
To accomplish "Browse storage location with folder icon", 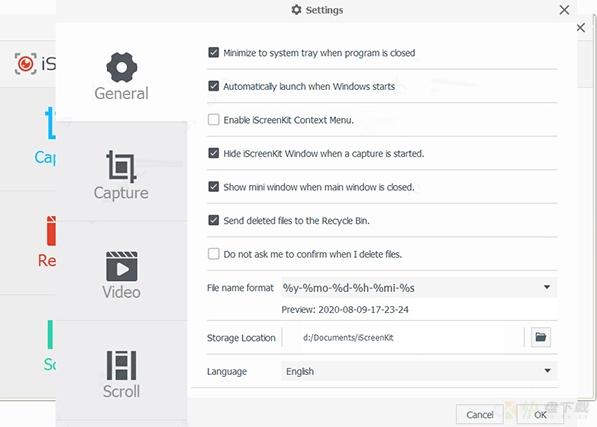I will (541, 337).
